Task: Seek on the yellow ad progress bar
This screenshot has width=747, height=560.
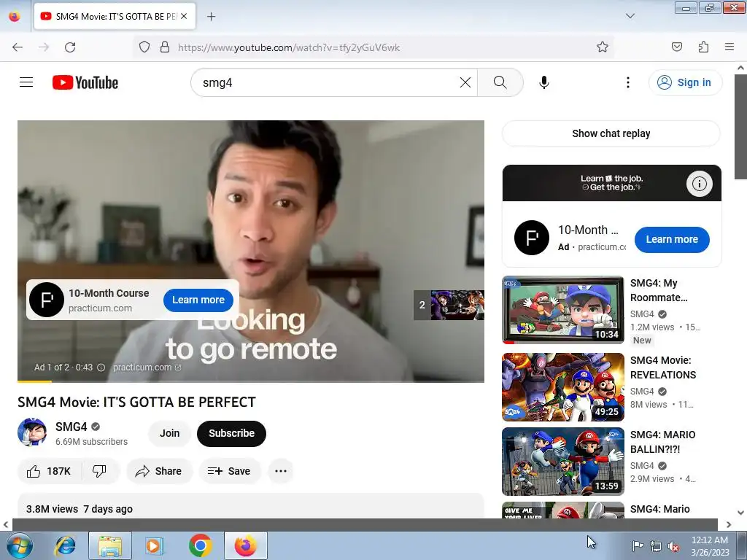Action: pyautogui.click(x=251, y=381)
